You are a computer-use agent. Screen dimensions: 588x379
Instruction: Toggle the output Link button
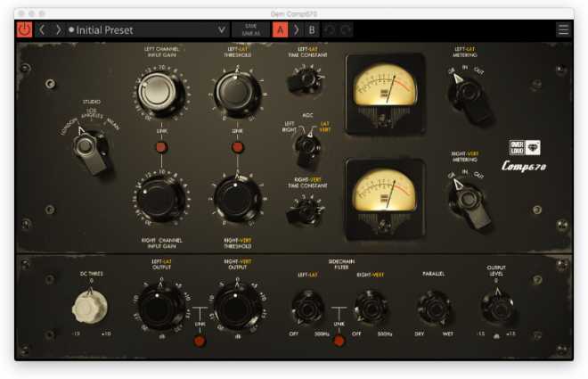click(200, 341)
